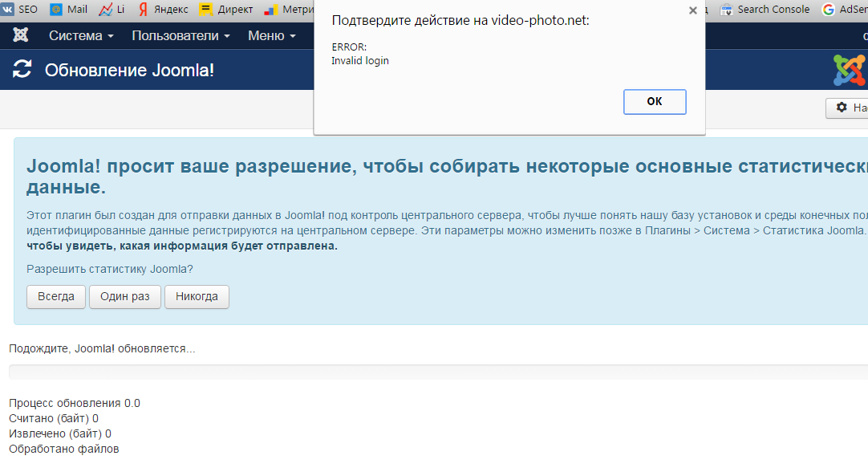Select Никогда to deny statistics
Viewport: 868px width, 476px height.
point(197,296)
